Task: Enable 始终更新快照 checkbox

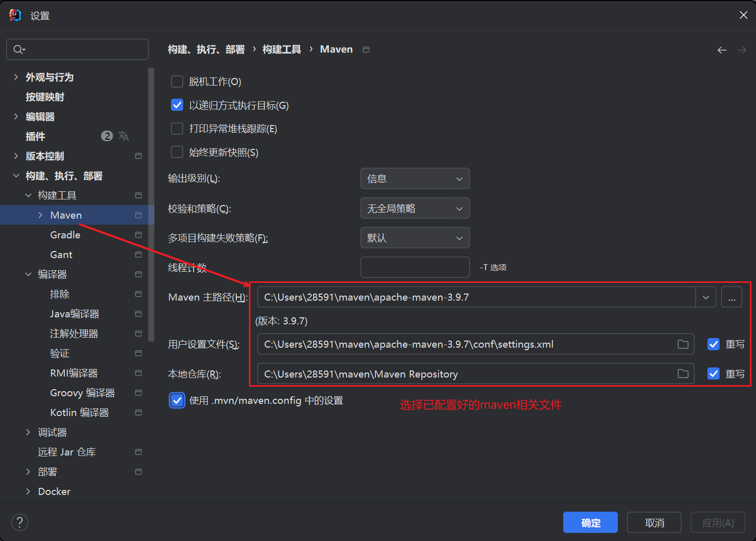Action: pyautogui.click(x=177, y=152)
